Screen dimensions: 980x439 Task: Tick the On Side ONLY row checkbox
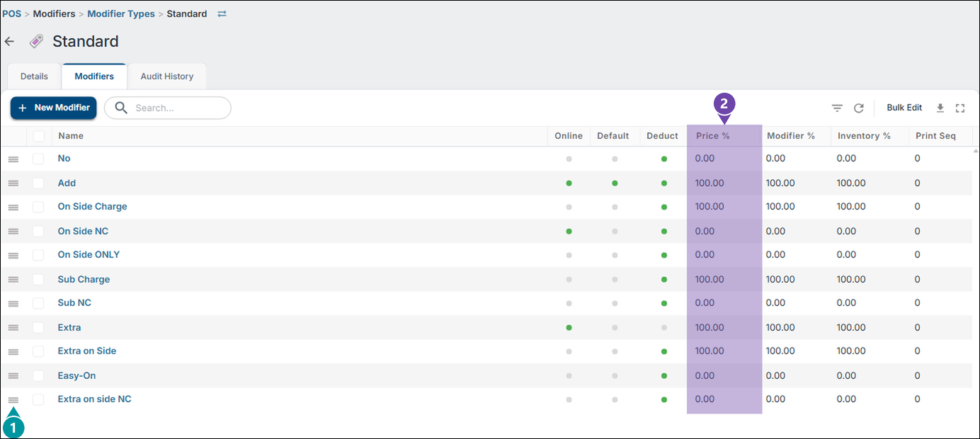pos(38,256)
